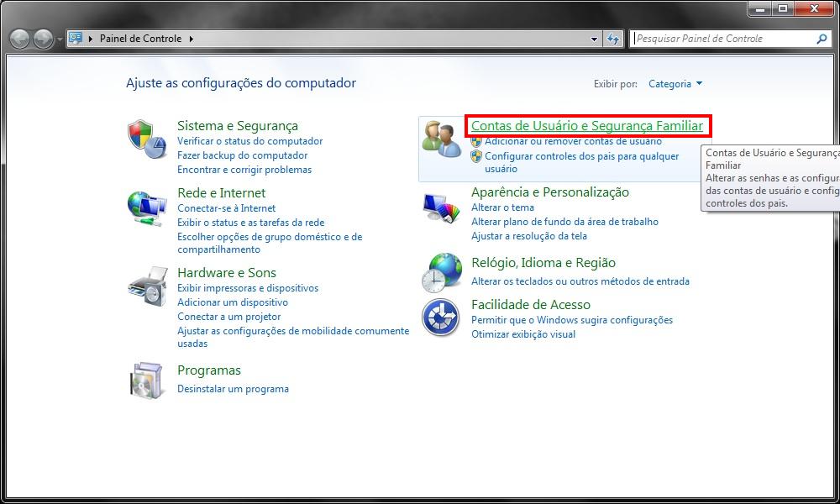This screenshot has width=840, height=504.
Task: Click Conectar-se à Internet link
Action: pos(226,208)
